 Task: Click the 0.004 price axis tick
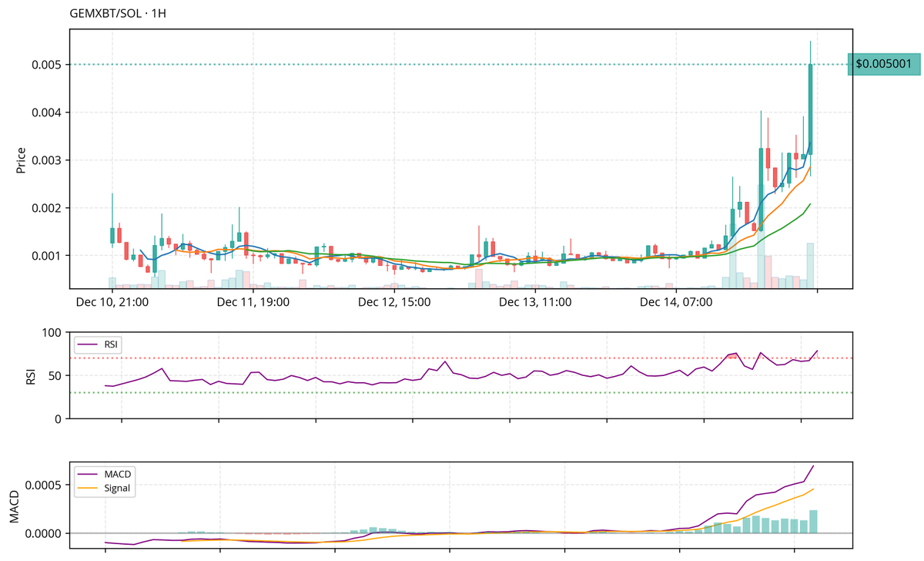[45, 113]
